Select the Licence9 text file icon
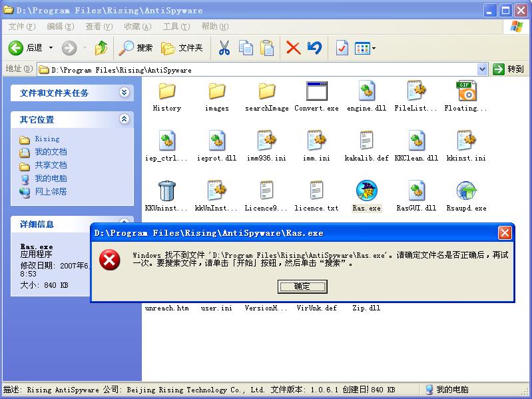Screen dimensions: 532x399 [267, 191]
